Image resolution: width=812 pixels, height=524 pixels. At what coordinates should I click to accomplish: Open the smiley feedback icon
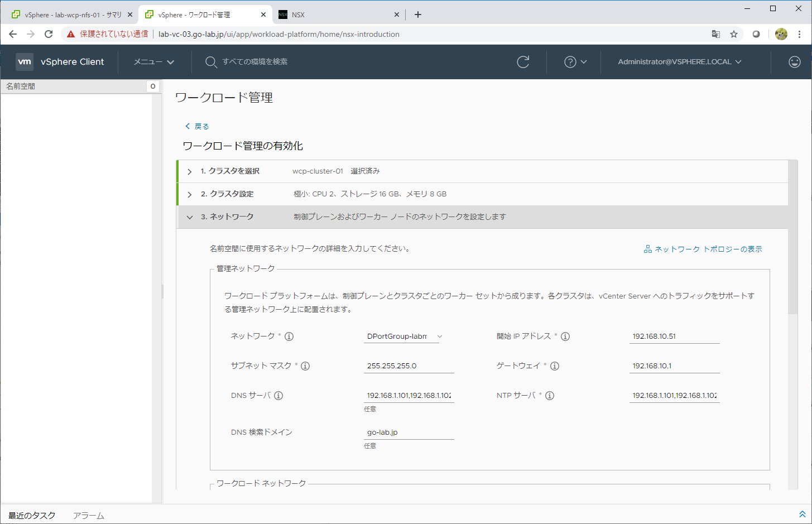pyautogui.click(x=795, y=62)
